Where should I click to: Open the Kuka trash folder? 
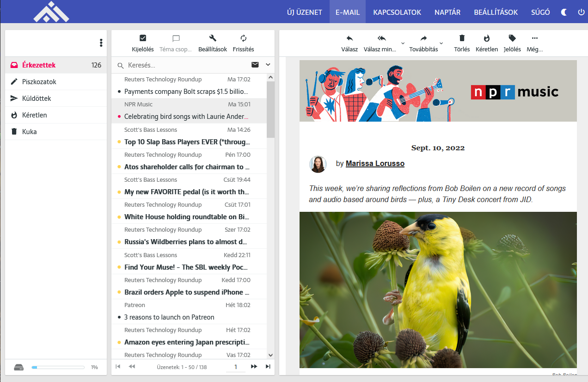coord(56,132)
